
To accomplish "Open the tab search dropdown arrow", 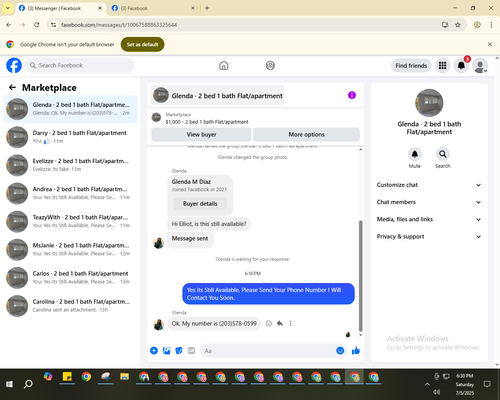I will pos(8,8).
